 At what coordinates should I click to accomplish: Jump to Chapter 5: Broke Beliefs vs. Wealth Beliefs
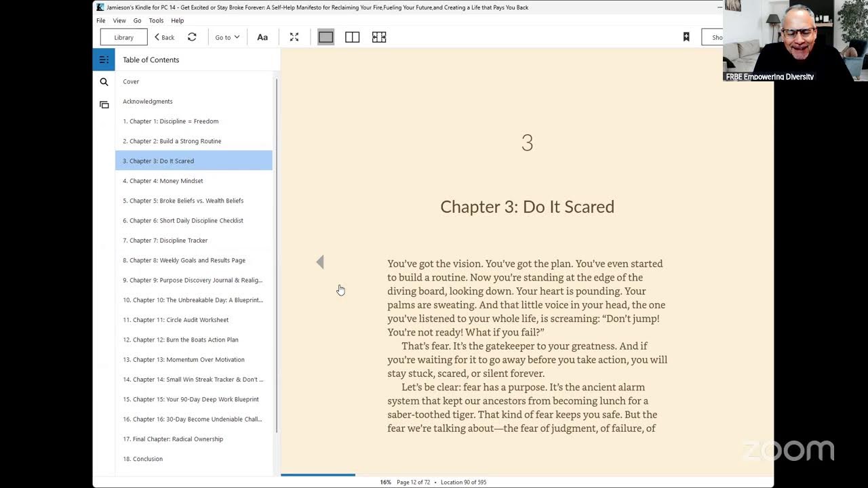click(193, 201)
